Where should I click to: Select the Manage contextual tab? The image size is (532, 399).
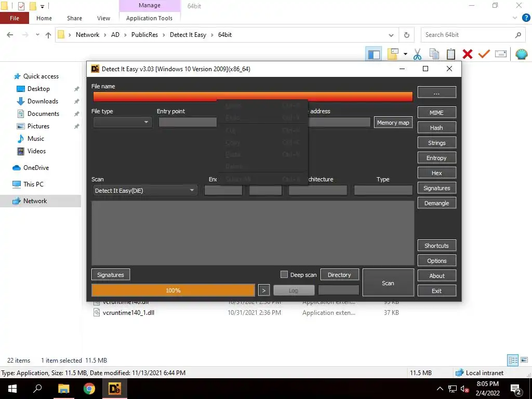(x=149, y=5)
